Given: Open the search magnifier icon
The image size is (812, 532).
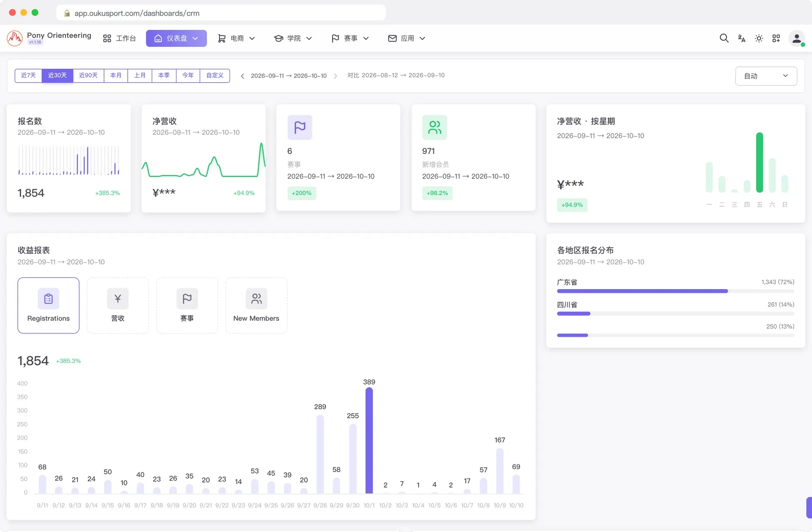Looking at the screenshot, I should tap(724, 38).
